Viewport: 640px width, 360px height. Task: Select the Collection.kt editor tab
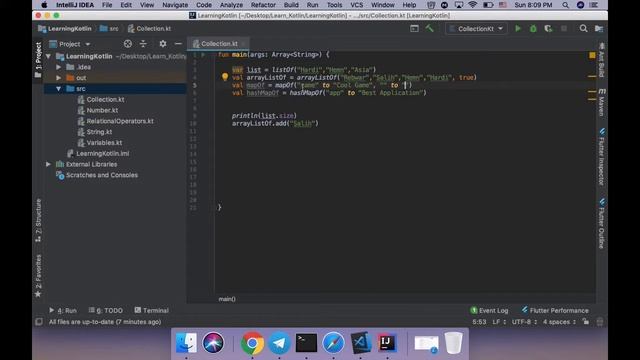(219, 44)
